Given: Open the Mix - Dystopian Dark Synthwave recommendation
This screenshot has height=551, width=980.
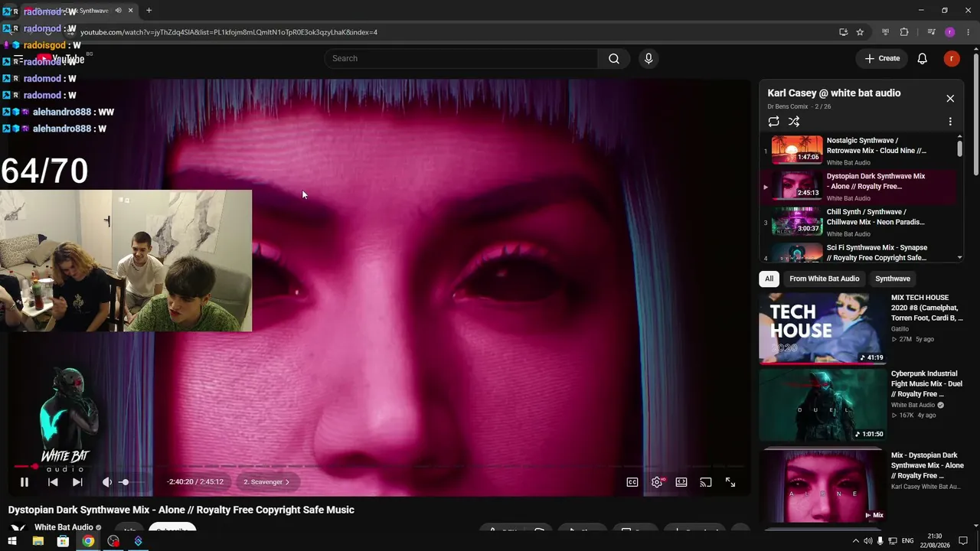Looking at the screenshot, I should click(x=862, y=486).
